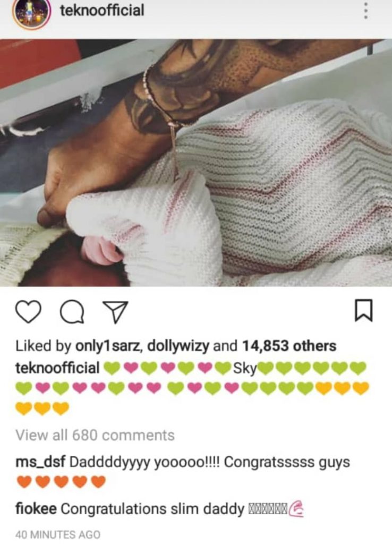Open the three-dot post options menu

point(365,12)
